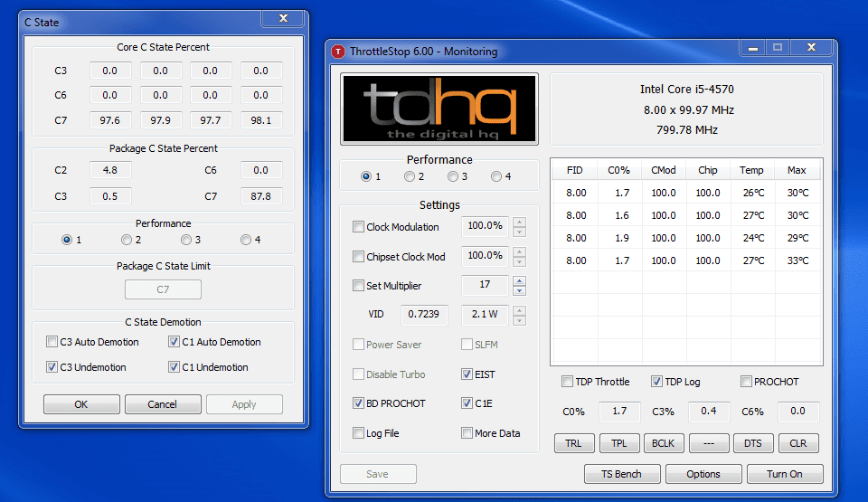Image resolution: width=868 pixels, height=502 pixels.
Task: Confirm with OK in C State dialog
Action: [x=81, y=404]
